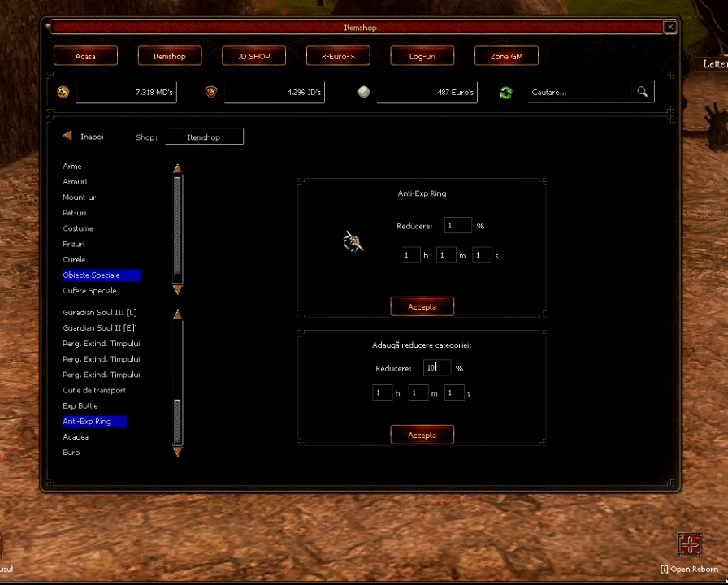Select the Obiecte Speciale category
This screenshot has height=585, width=728.
tap(102, 275)
